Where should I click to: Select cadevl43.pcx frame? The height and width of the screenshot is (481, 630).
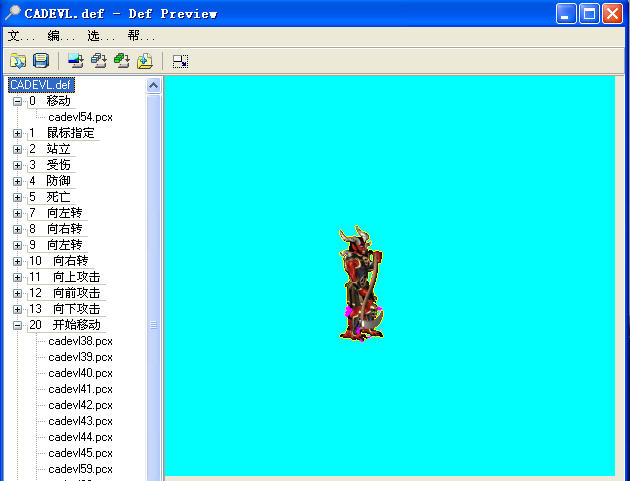click(80, 421)
